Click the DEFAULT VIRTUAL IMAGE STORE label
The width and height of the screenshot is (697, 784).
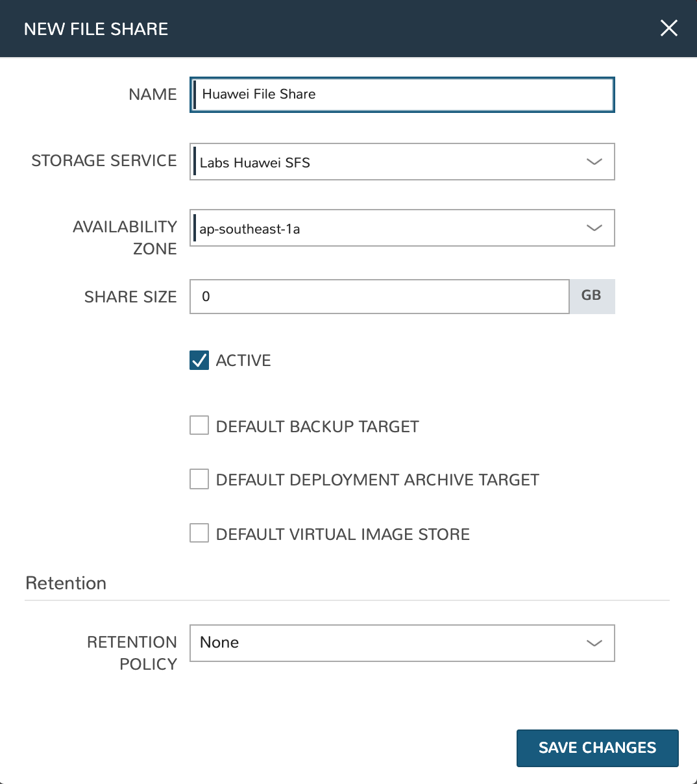pos(343,534)
